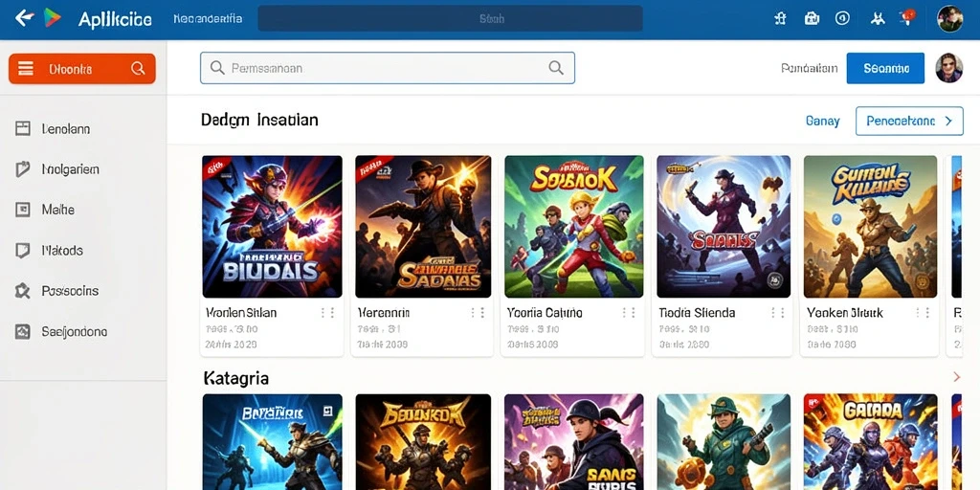Open blue armored game thumbnail under Katagria
Viewport: 980px width, 490px height.
pyautogui.click(x=272, y=442)
